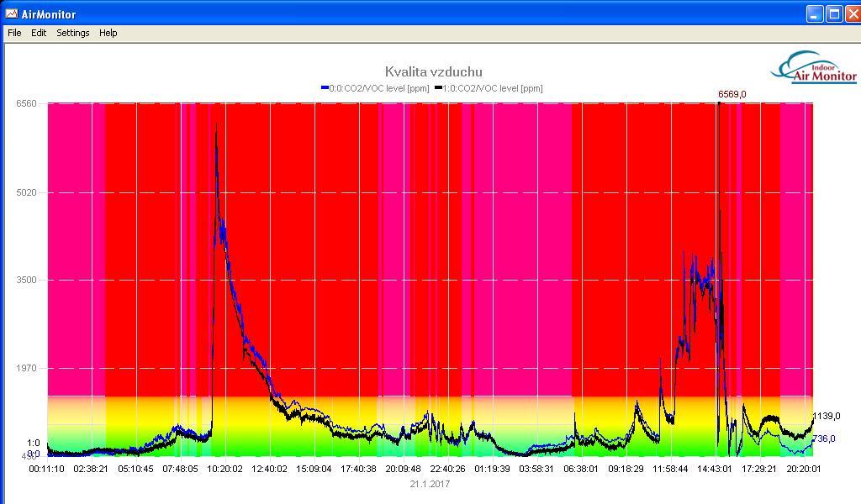Click the 3500 y-axis label
861x504 pixels.
pos(26,280)
